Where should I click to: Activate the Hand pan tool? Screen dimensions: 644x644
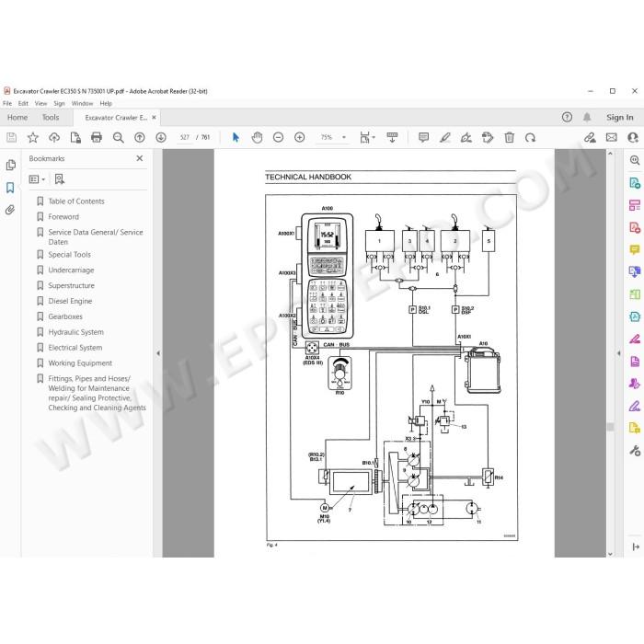[x=257, y=138]
